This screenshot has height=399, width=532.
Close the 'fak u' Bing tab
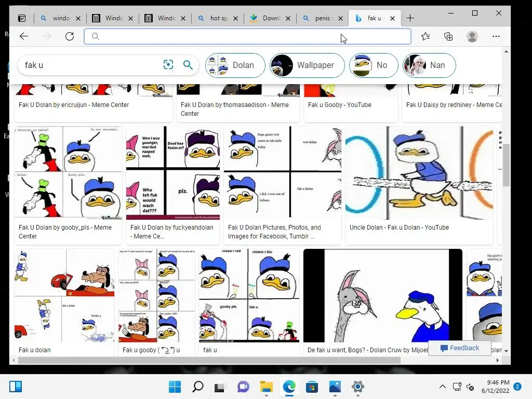coord(393,18)
